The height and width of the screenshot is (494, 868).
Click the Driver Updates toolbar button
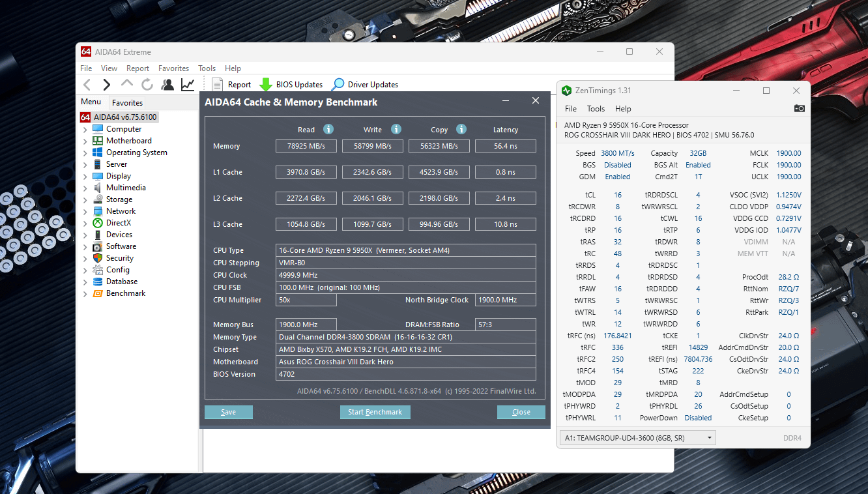tap(365, 85)
